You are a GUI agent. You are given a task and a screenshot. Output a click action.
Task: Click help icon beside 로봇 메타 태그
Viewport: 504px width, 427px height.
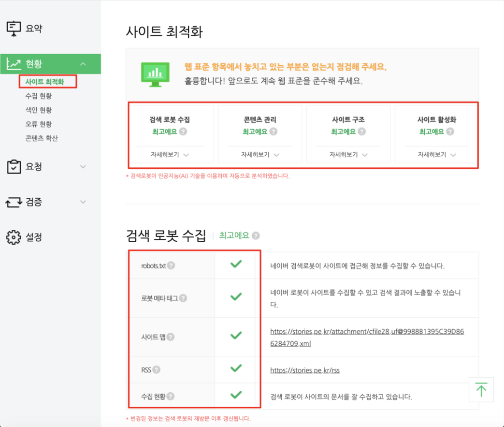click(183, 298)
